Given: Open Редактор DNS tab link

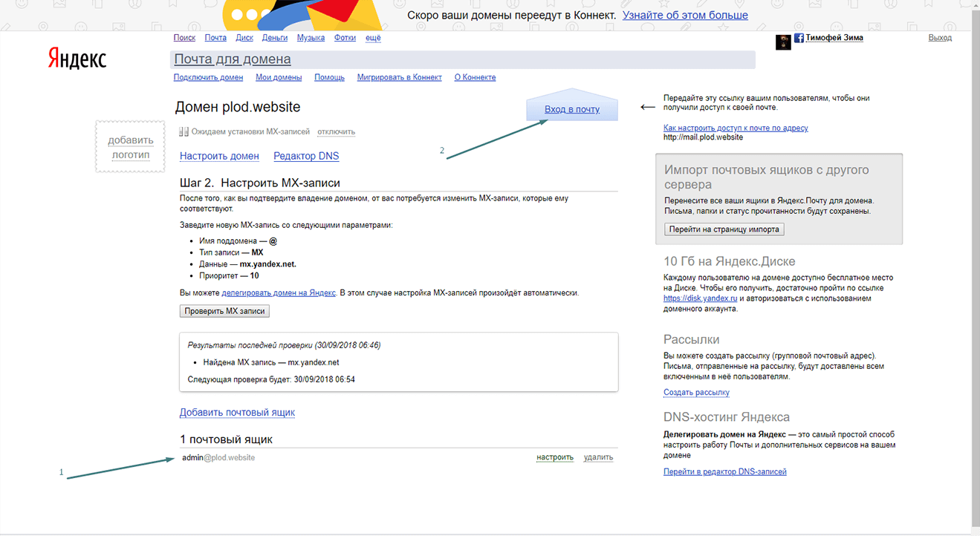Looking at the screenshot, I should pyautogui.click(x=306, y=156).
